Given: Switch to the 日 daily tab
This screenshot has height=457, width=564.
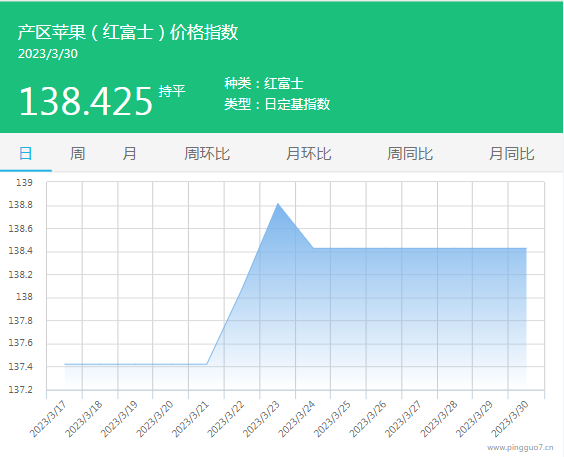Looking at the screenshot, I should tap(26, 154).
